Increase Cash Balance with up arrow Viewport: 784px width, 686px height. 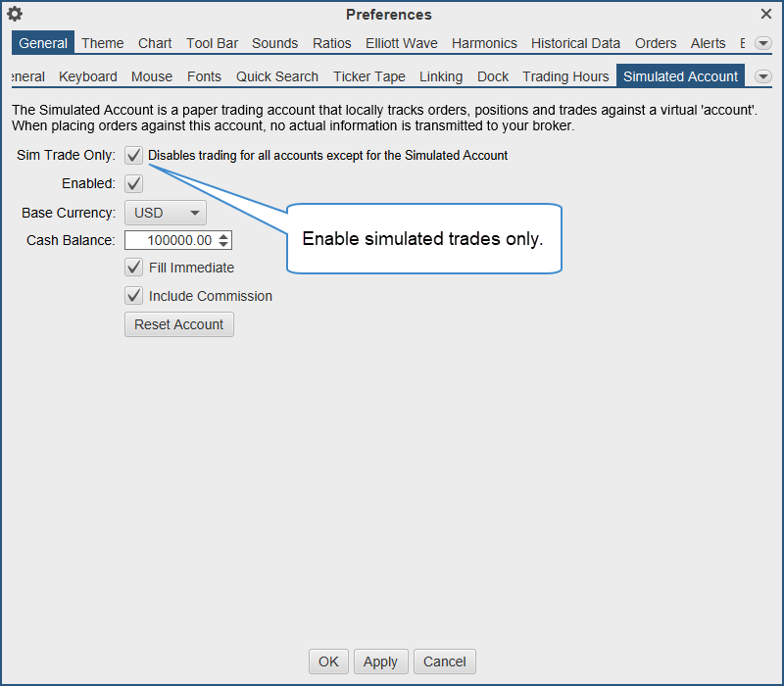click(x=224, y=236)
